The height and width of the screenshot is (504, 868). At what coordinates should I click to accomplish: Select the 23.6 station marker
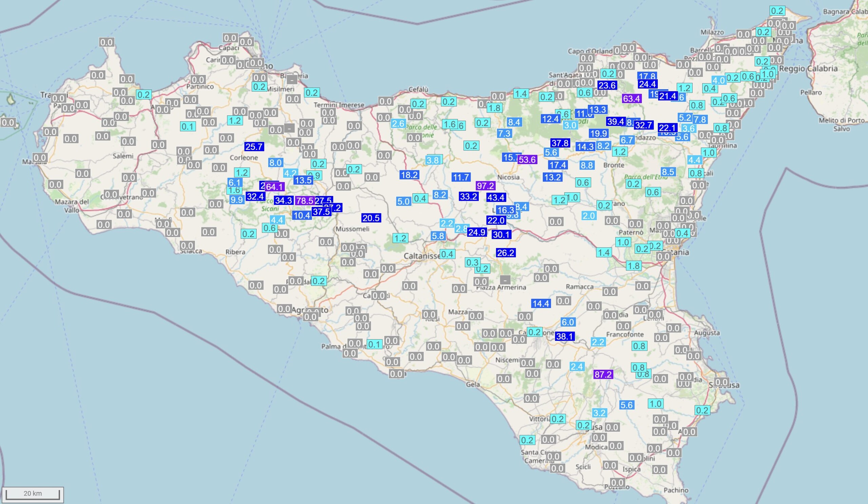click(x=607, y=85)
